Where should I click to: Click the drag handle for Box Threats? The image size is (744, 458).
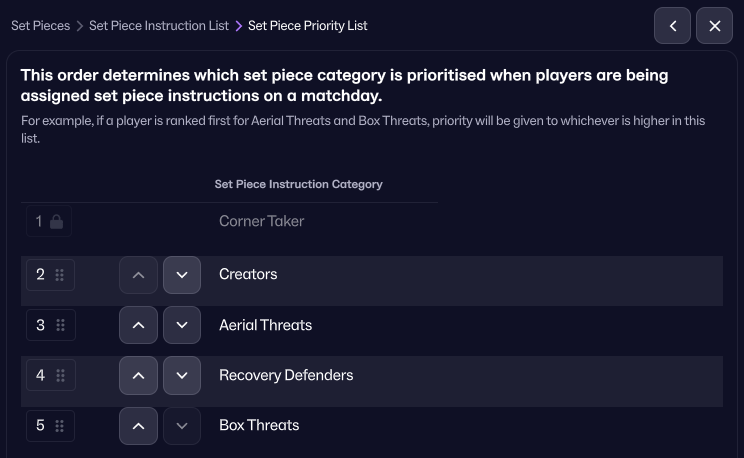click(x=60, y=426)
